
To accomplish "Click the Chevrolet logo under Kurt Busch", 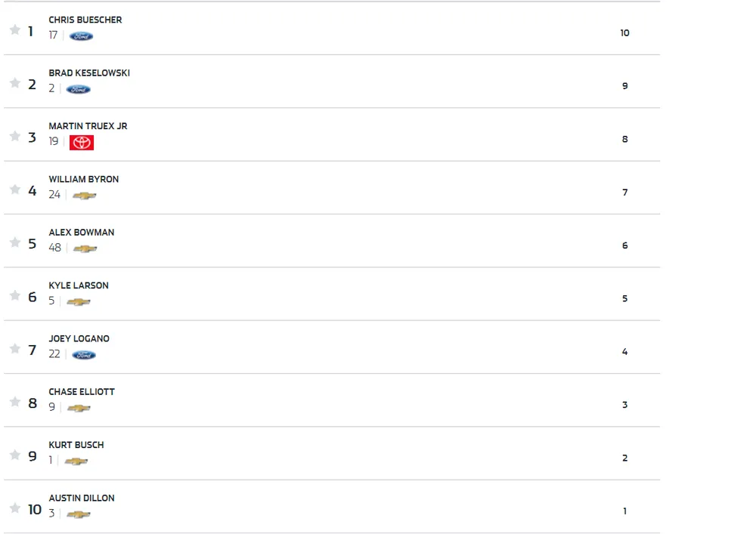I will pos(76,461).
